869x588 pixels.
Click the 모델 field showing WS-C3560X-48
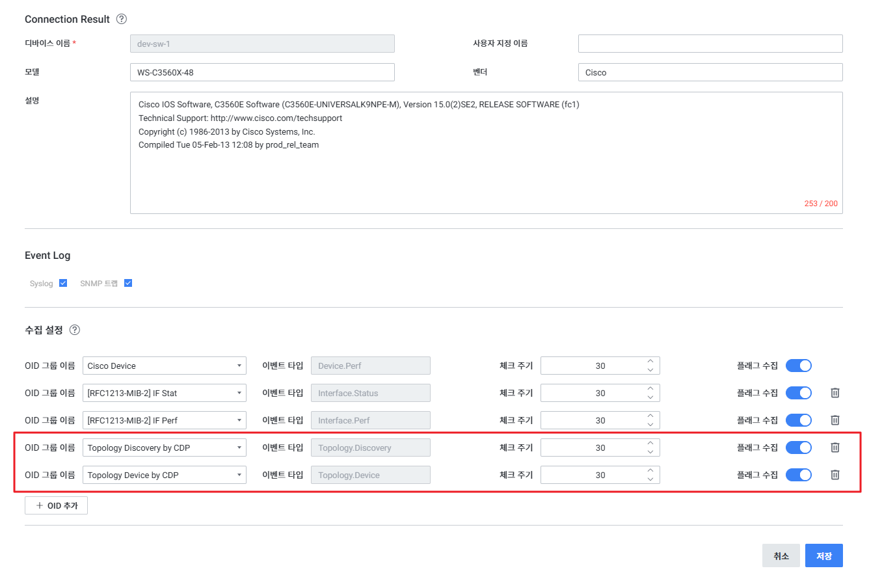pyautogui.click(x=261, y=72)
